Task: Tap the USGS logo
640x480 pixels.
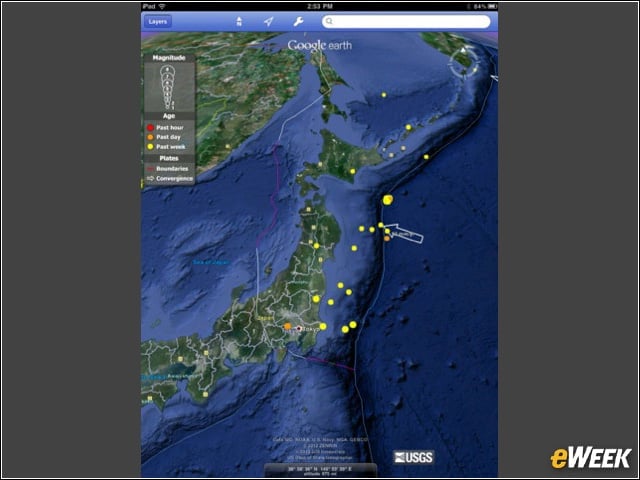Action: coord(413,457)
